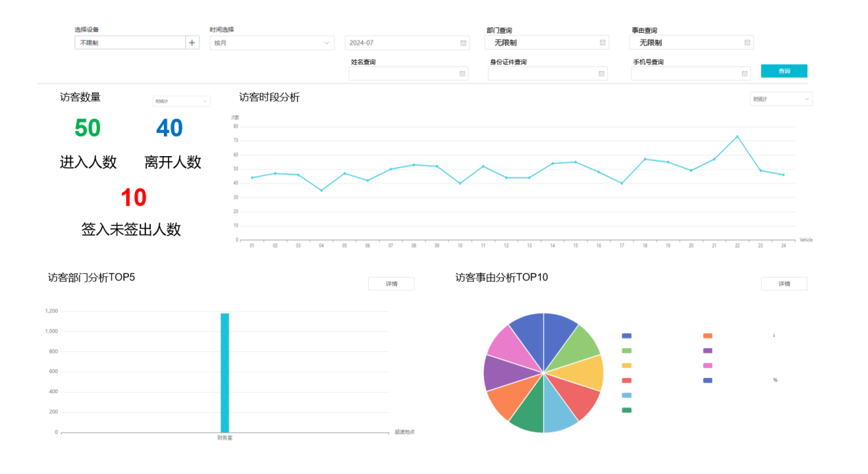
Task: Toggle the light green legend swatch
Action: point(626,351)
